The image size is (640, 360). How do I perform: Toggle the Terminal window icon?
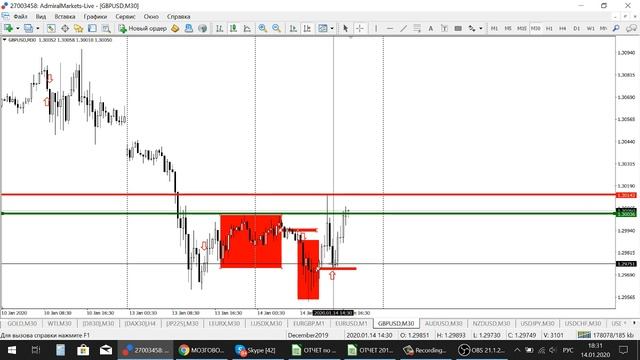pyautogui.click(x=92, y=28)
